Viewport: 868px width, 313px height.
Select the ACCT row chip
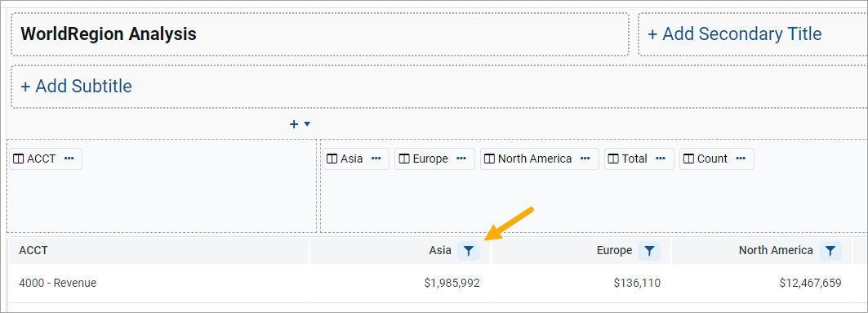click(x=46, y=159)
